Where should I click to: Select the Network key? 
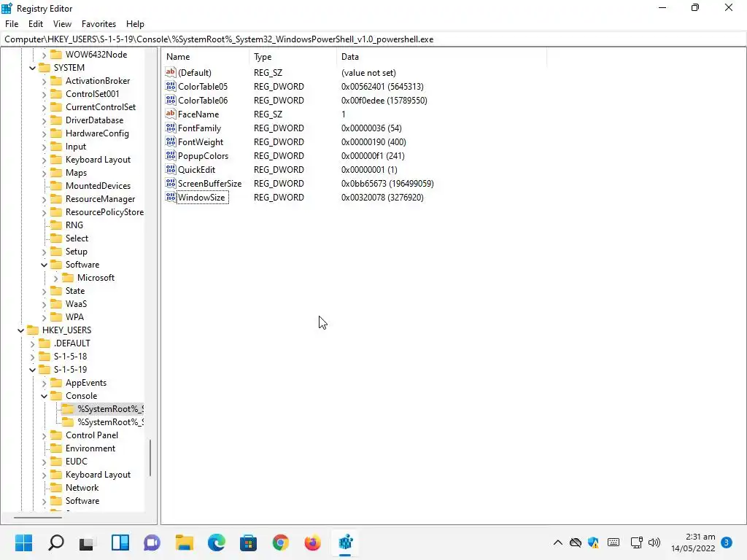(x=82, y=488)
